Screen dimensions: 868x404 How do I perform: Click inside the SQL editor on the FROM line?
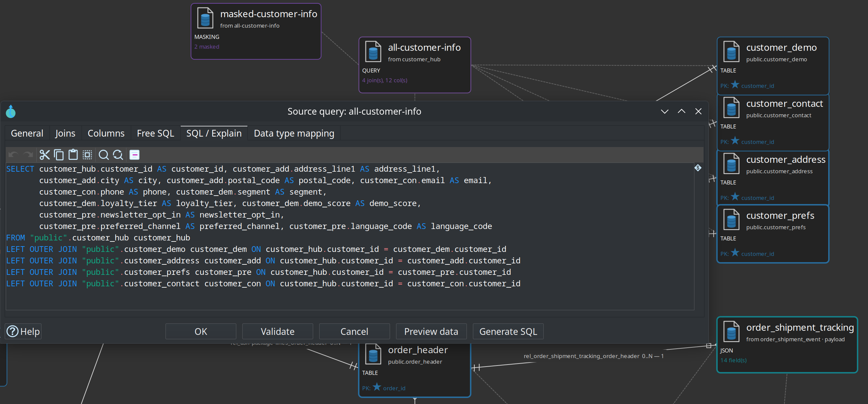coord(98,238)
